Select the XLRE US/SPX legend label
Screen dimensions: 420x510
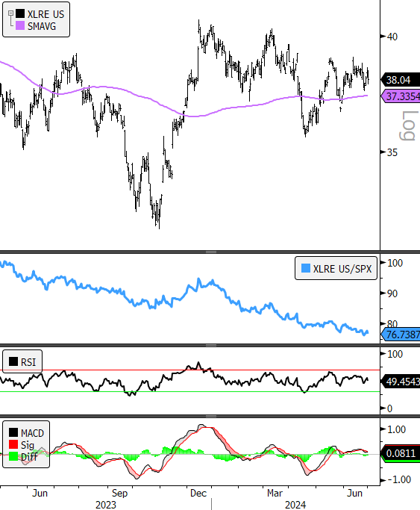coord(342,269)
